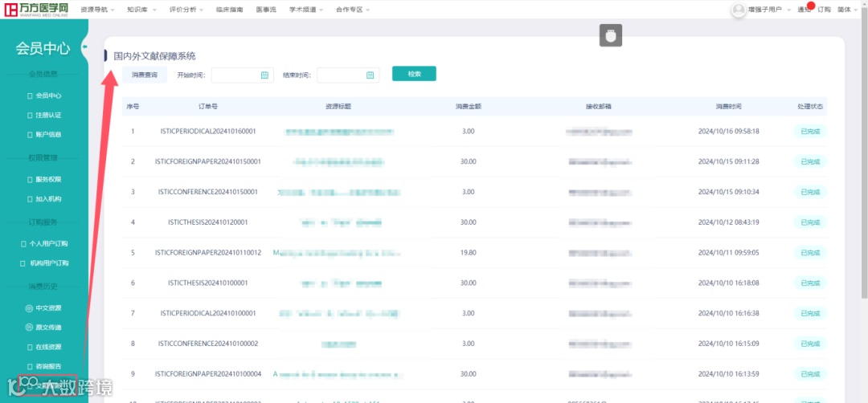Viewport: 868px width, 403px height.
Task: Click order number ISTICPERIODICAL202410100001
Action: [x=208, y=313]
